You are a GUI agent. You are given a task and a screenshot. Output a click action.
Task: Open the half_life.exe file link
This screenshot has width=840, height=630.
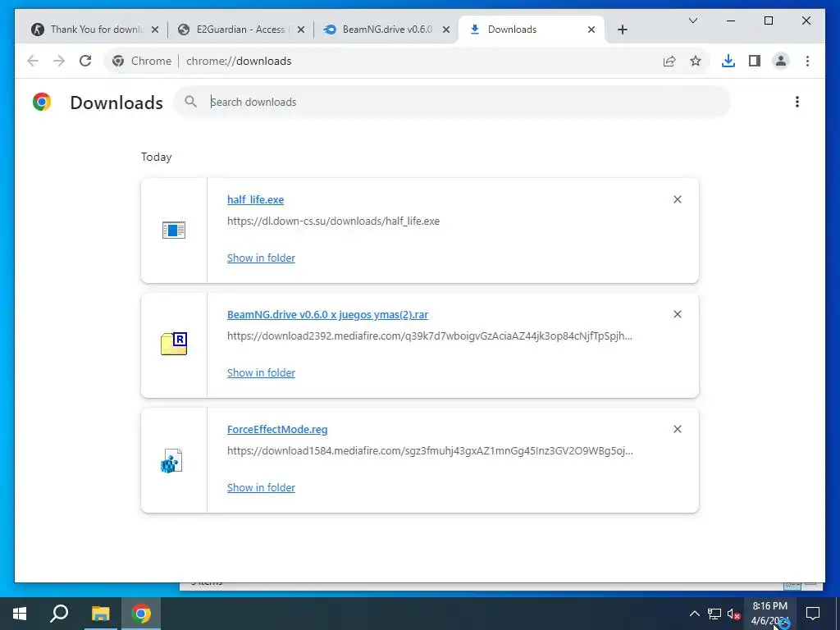[x=256, y=200]
